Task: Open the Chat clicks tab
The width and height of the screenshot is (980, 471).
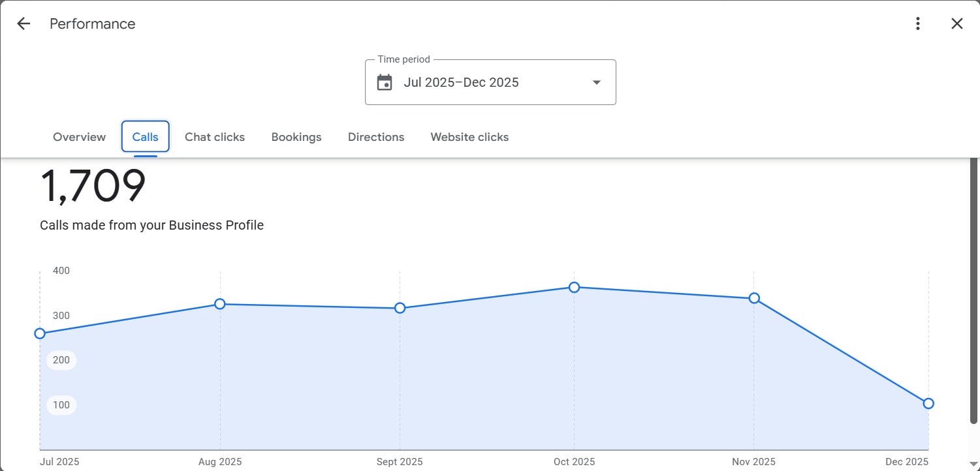Action: click(215, 137)
